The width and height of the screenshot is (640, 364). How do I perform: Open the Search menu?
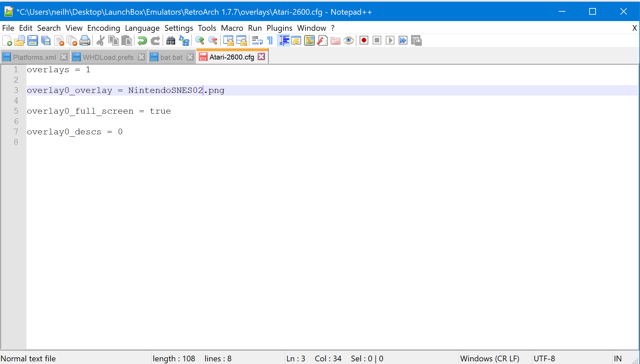tap(49, 28)
